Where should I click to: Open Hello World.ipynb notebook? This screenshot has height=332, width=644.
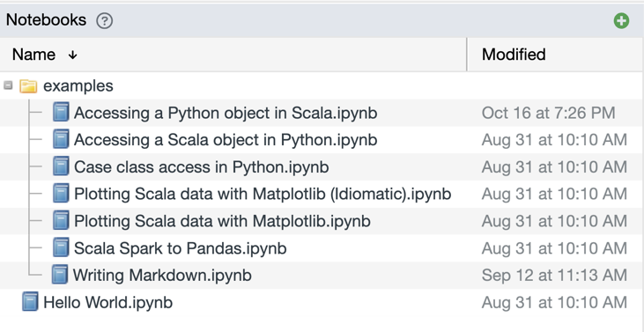(108, 302)
